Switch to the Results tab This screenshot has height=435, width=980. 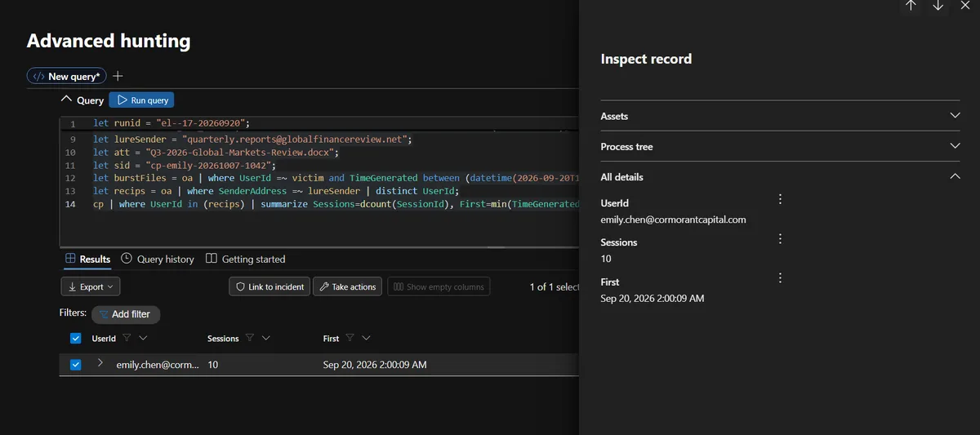pos(87,259)
